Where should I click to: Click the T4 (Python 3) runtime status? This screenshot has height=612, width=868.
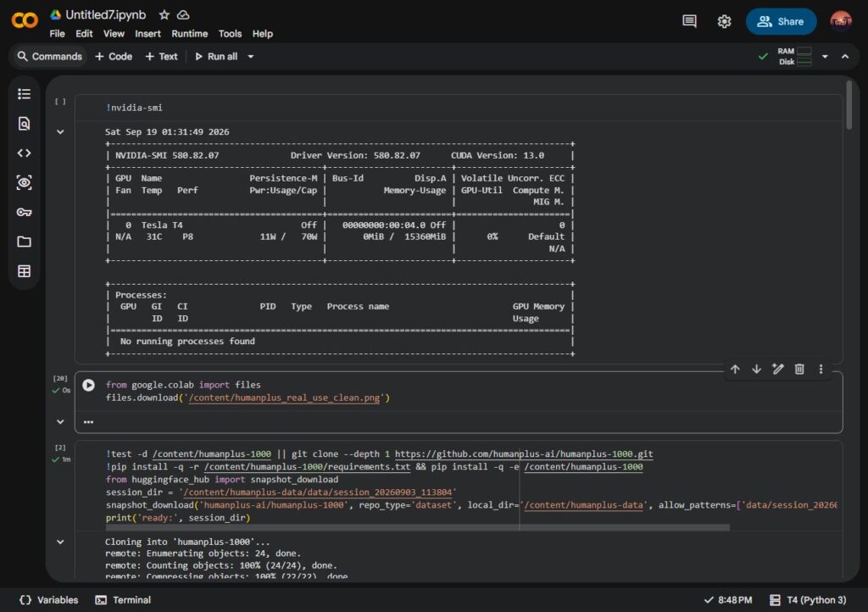808,600
